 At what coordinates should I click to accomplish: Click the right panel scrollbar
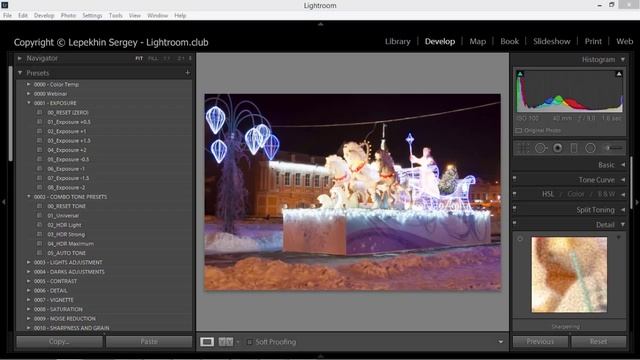coord(631,183)
